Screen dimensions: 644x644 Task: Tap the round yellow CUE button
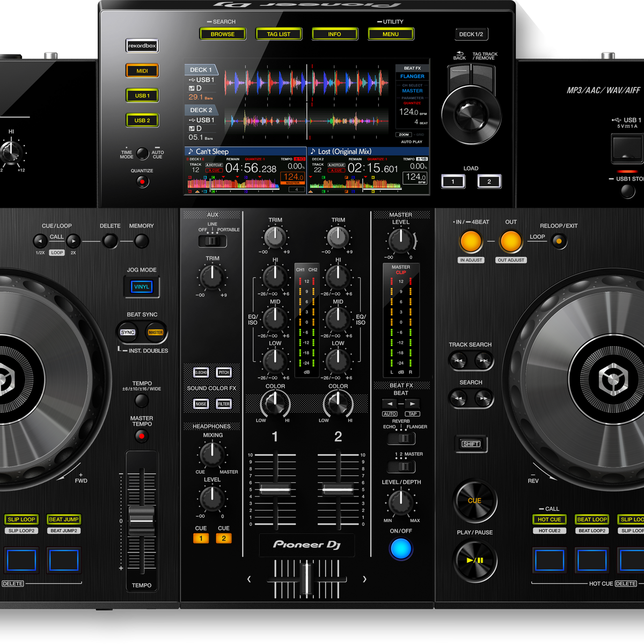point(475,501)
